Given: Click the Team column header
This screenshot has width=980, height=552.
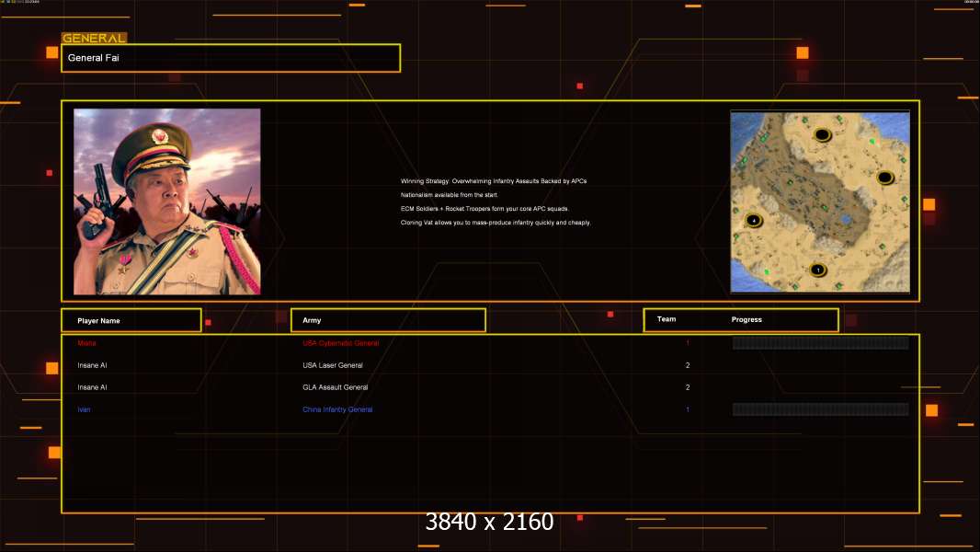Looking at the screenshot, I should click(667, 319).
